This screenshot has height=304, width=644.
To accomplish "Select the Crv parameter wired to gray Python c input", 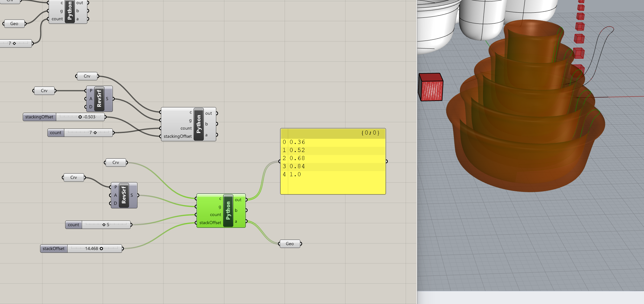I will pyautogui.click(x=87, y=76).
